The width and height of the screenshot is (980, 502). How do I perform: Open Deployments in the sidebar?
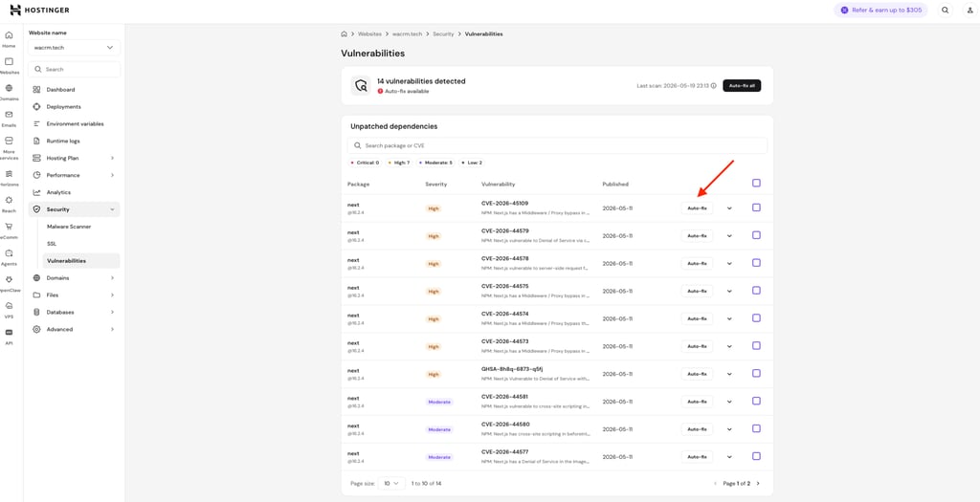coord(74,107)
